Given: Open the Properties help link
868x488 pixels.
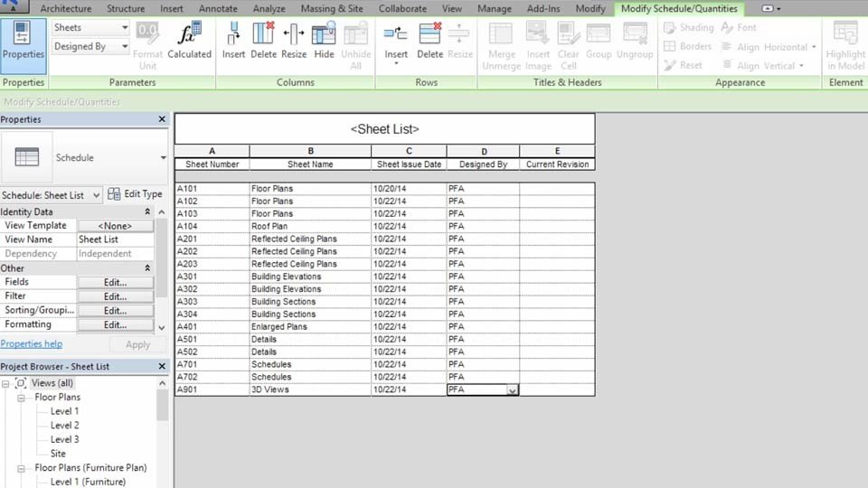Looking at the screenshot, I should pos(32,344).
